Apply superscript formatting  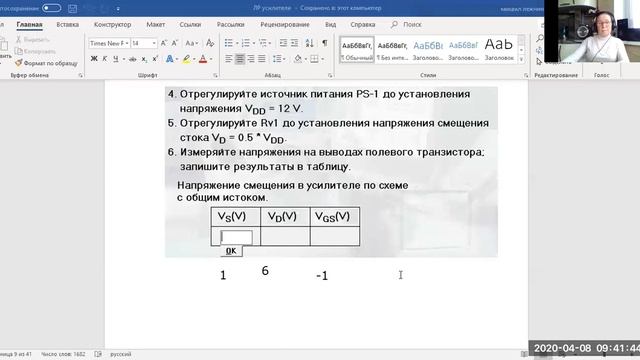[155, 59]
